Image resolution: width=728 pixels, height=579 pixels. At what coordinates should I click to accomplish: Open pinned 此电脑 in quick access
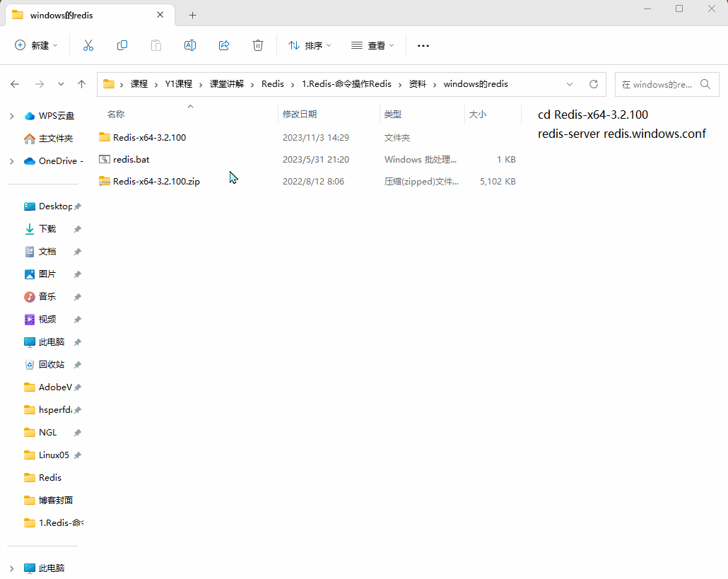(52, 342)
